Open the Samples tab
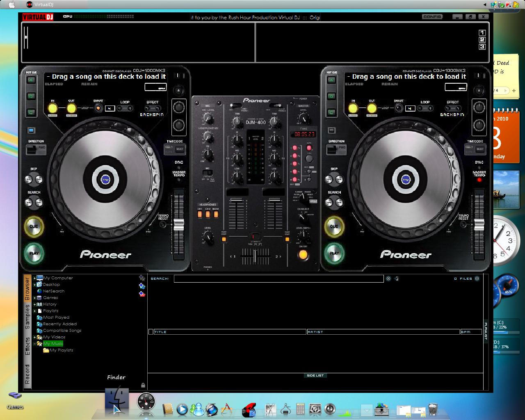This screenshot has height=420, width=525. pos(27,317)
